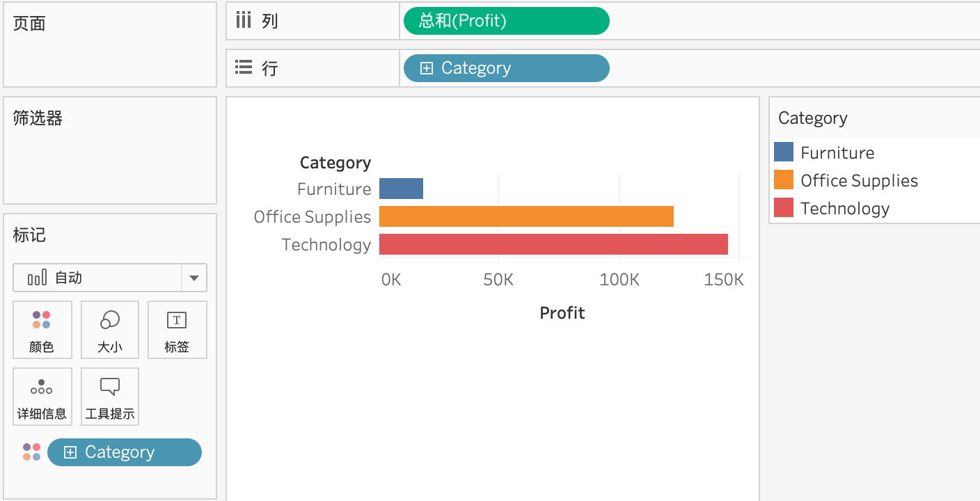Viewport: 980px width, 501px height.
Task: Click the Office Supplies orange legend swatch
Action: (x=784, y=180)
